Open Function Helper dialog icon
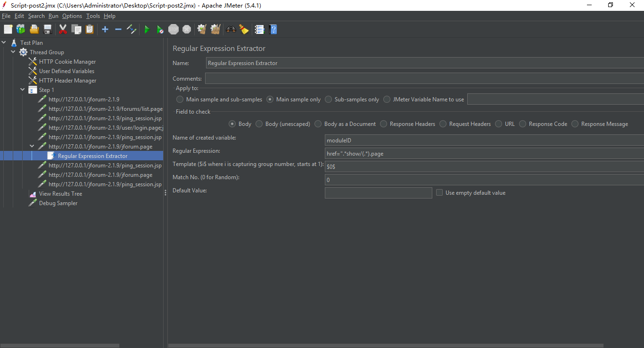Screen dimensions: 644x348 (259, 29)
